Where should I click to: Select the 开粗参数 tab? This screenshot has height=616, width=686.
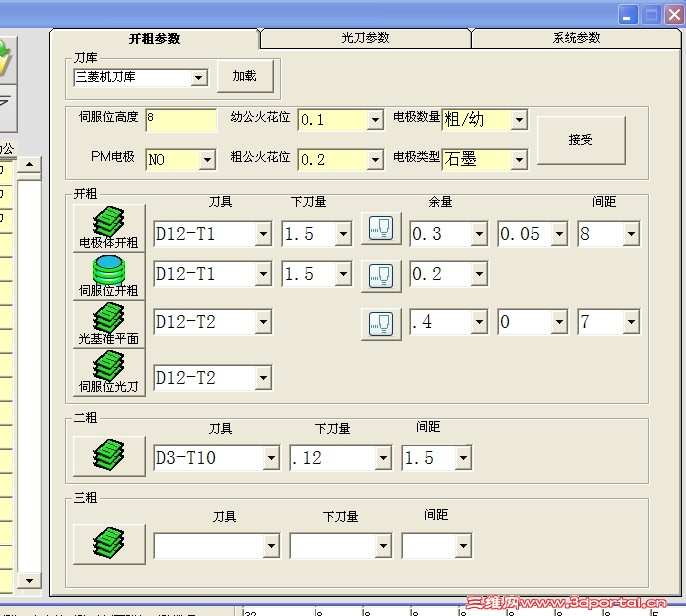(154, 38)
